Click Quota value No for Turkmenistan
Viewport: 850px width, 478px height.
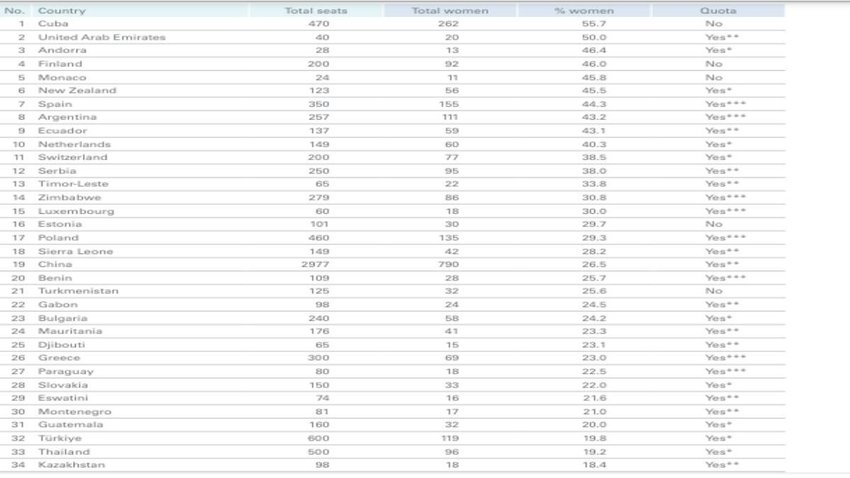coord(714,290)
